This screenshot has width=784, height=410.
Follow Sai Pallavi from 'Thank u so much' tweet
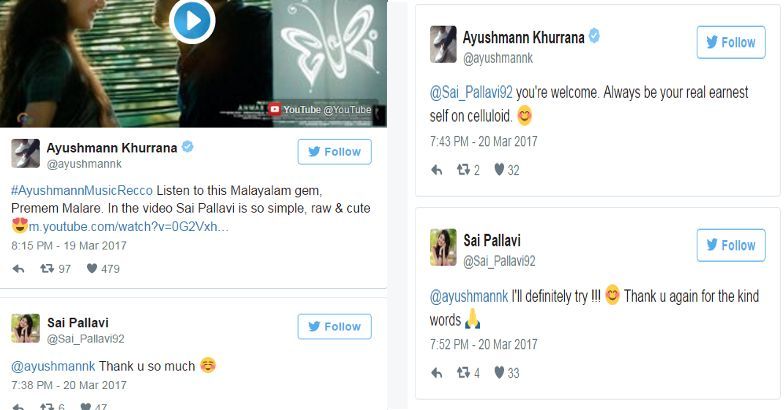(x=334, y=326)
